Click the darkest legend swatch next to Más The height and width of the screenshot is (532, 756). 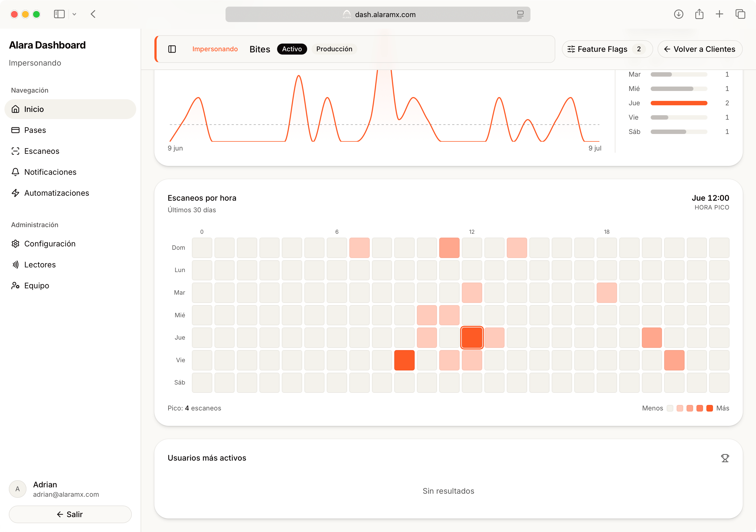710,408
